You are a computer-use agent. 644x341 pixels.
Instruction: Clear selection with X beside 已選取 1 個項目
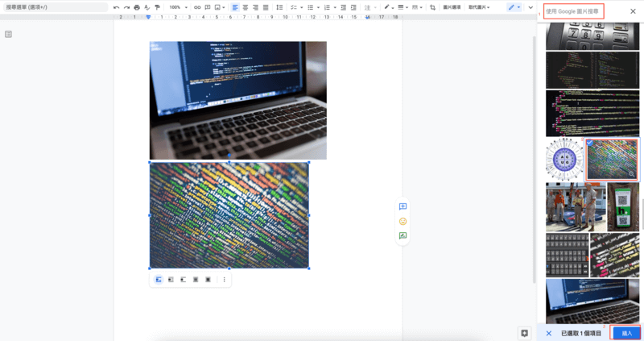pyautogui.click(x=549, y=333)
